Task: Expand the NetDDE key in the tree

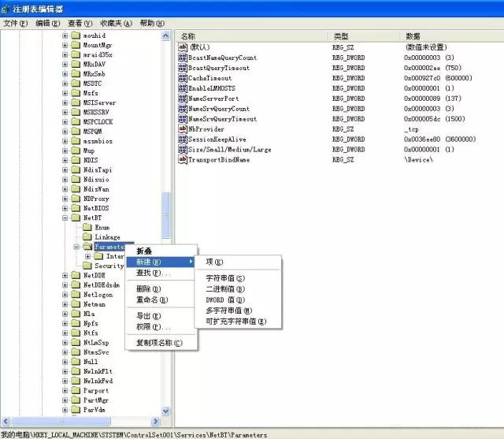Action: (x=65, y=275)
